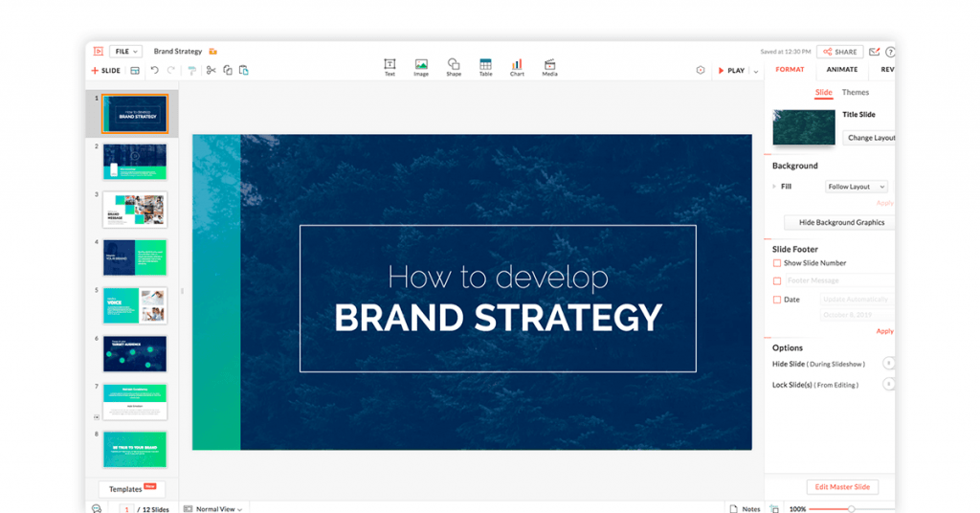Open the FILE dropdown menu
The width and height of the screenshot is (980, 513).
(125, 52)
